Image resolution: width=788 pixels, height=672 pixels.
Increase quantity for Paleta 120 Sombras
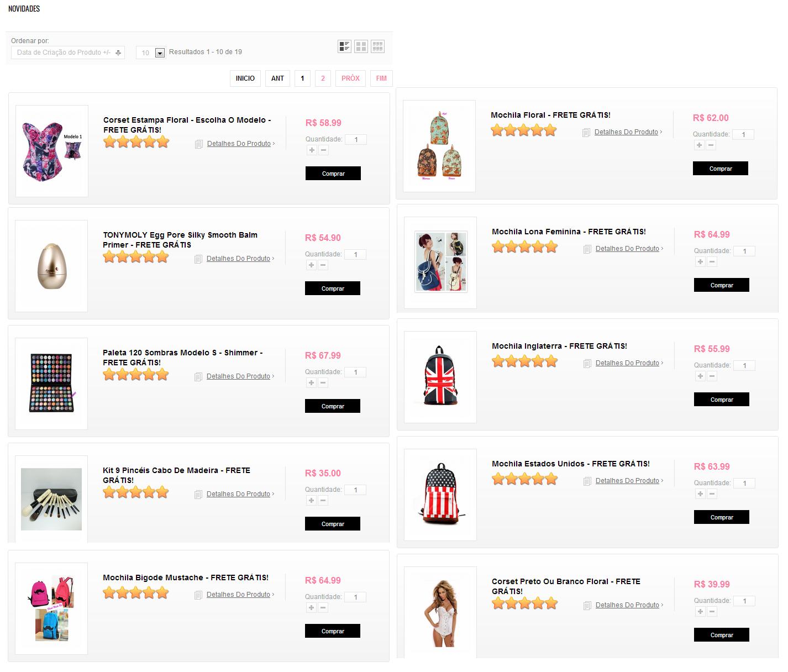pyautogui.click(x=311, y=383)
